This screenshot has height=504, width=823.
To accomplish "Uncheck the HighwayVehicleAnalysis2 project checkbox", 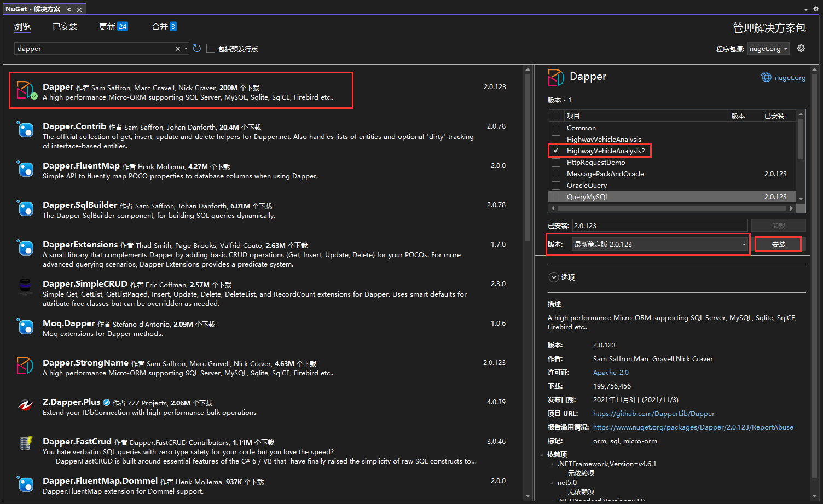I will [556, 150].
